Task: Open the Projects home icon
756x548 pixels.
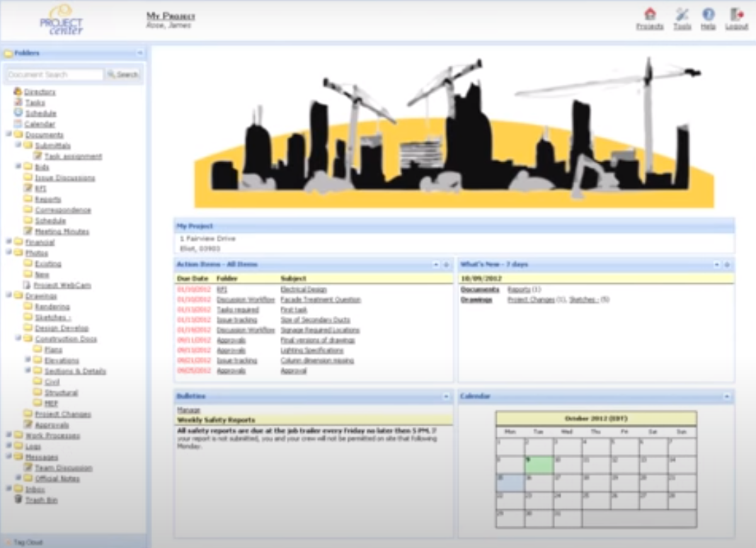Action: 650,17
